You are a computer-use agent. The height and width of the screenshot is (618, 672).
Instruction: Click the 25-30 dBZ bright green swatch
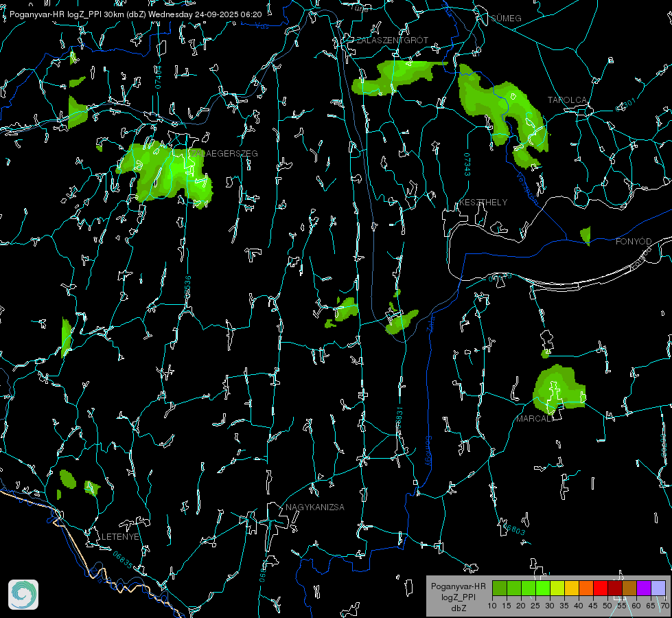tap(543, 588)
